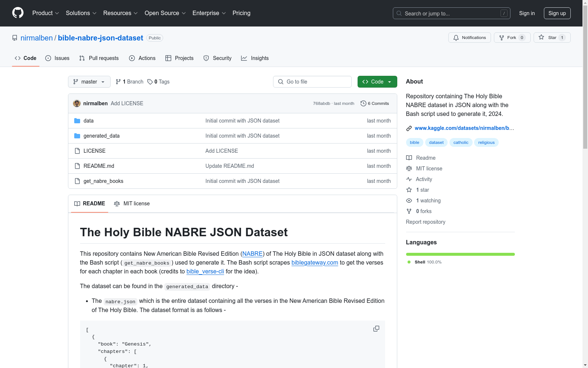
Task: Expand the Product menu
Action: (x=46, y=13)
